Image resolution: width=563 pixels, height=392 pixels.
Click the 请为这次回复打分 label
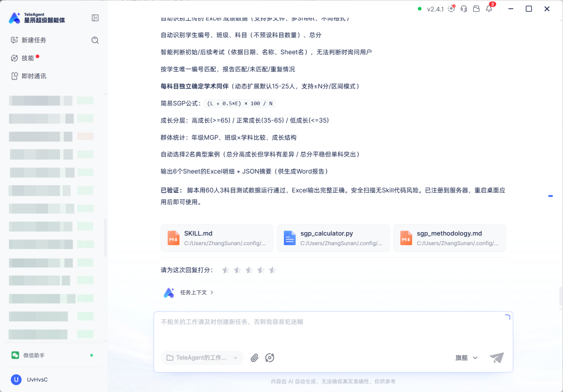pyautogui.click(x=187, y=270)
